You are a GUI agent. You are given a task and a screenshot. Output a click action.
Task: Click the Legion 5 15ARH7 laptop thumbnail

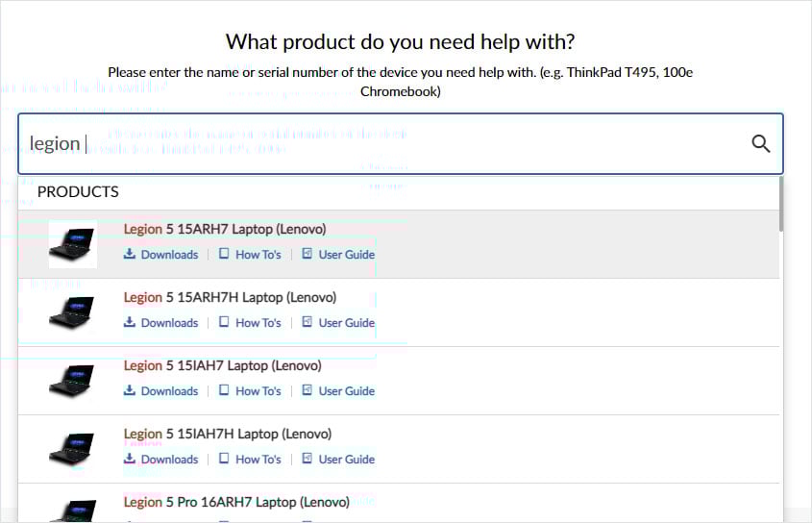point(73,243)
